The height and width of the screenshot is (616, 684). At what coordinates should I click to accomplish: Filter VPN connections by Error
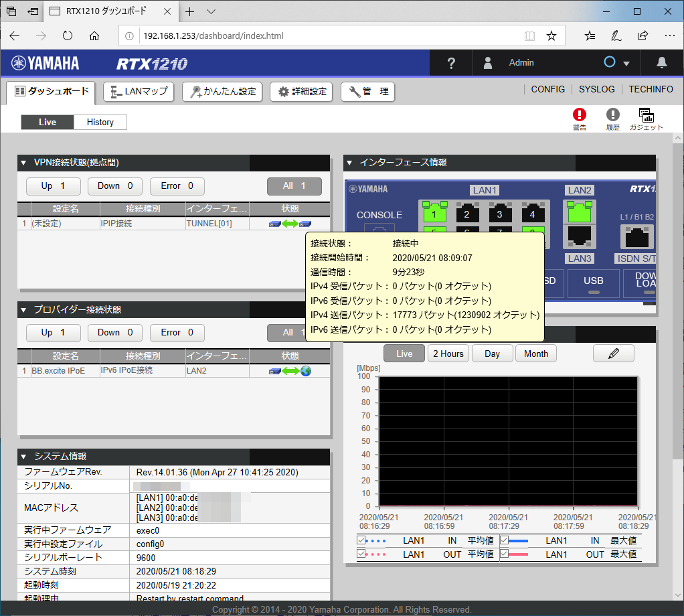coord(177,186)
